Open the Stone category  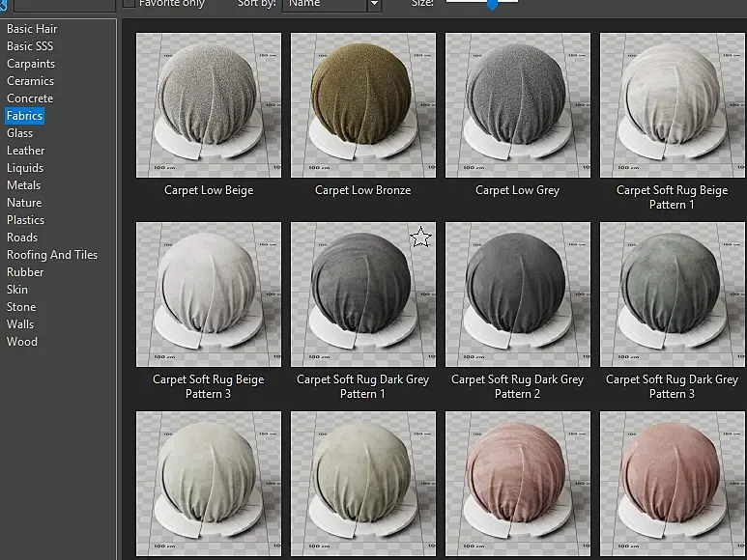pos(21,307)
